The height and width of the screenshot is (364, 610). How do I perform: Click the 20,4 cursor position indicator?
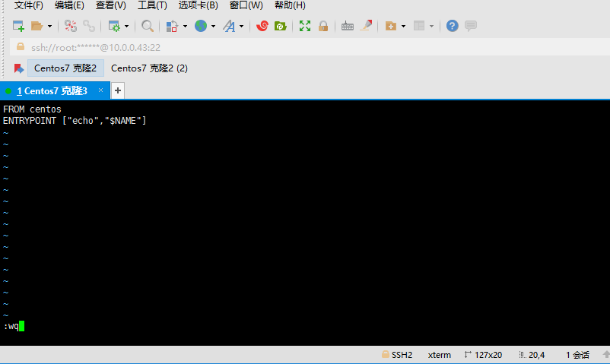tap(532, 355)
